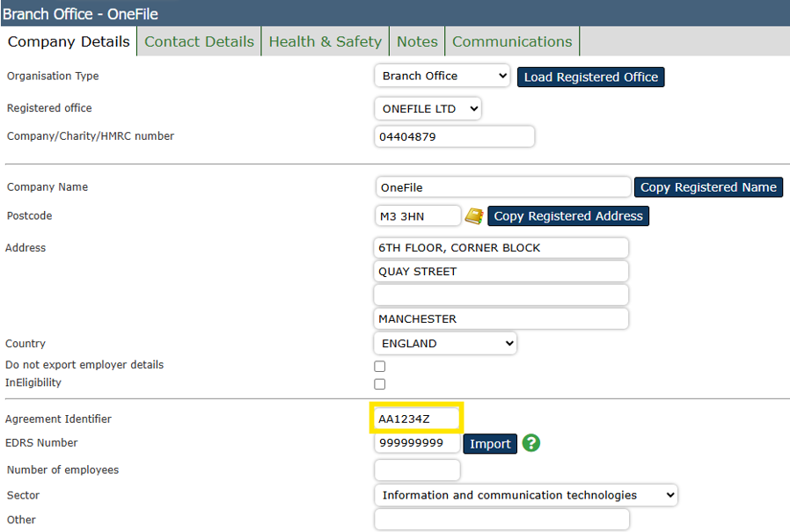The height and width of the screenshot is (532, 790).
Task: Click Copy Registered Name button
Action: point(708,187)
